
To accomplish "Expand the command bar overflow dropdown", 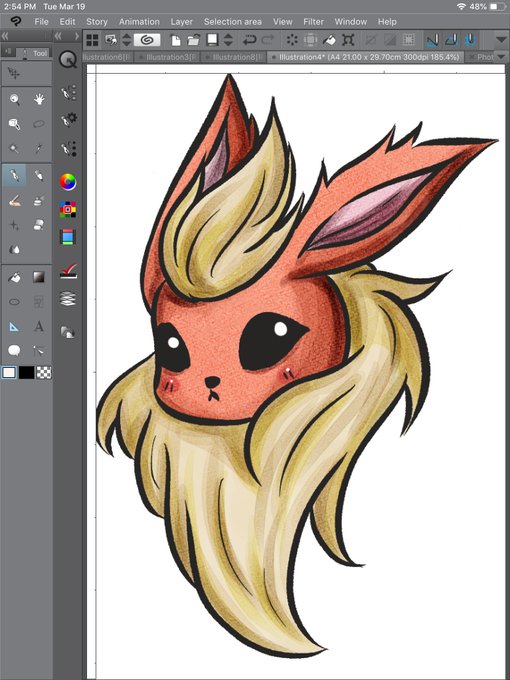I will (x=501, y=40).
